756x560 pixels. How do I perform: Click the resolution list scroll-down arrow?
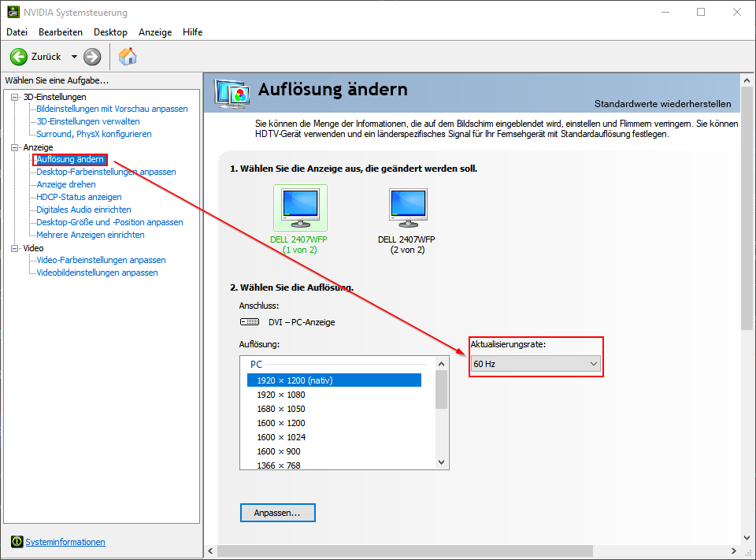[441, 462]
